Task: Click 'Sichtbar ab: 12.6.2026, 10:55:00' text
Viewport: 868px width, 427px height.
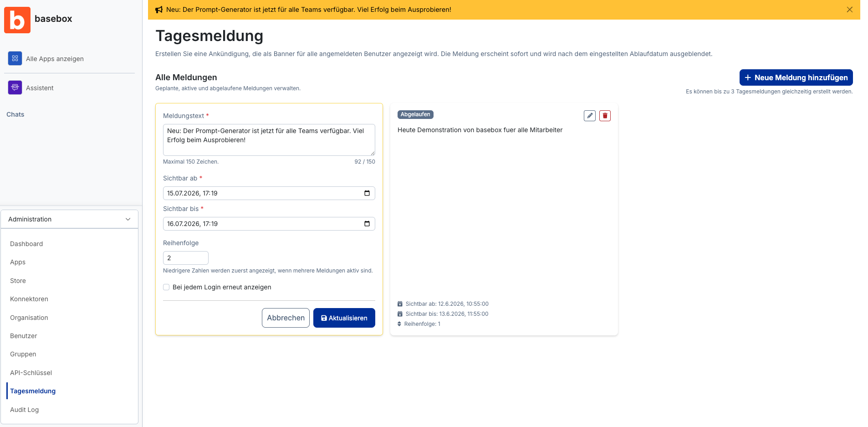Action: (x=447, y=304)
